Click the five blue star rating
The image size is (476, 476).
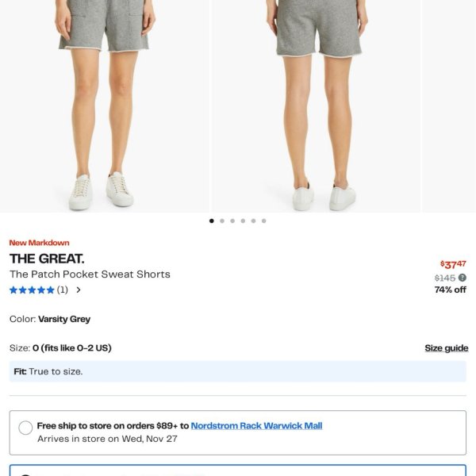[x=32, y=290]
